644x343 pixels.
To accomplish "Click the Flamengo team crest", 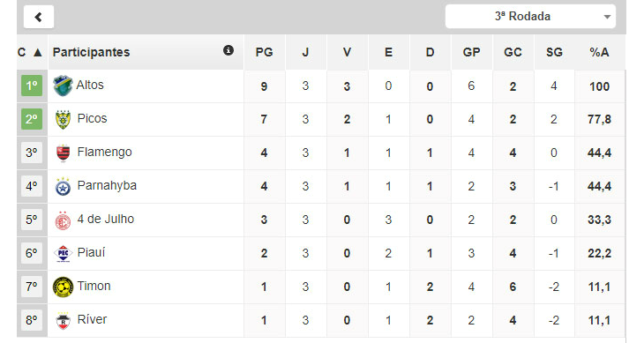I will (63, 153).
